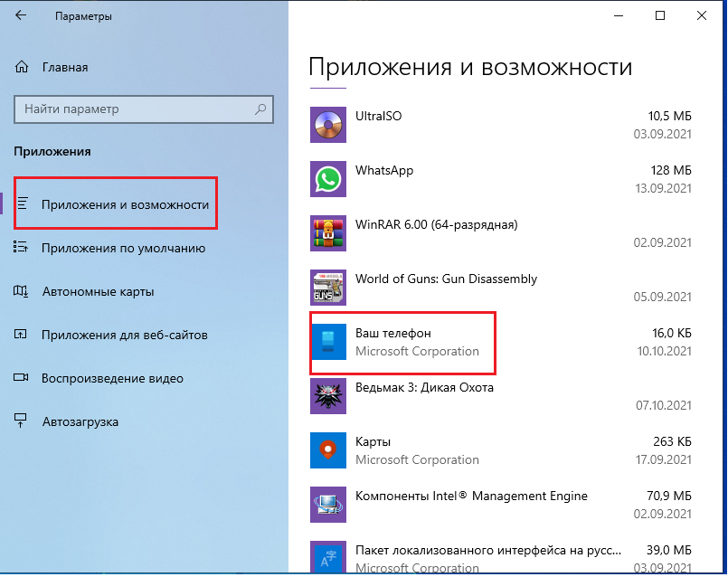Click the Приложения для веб-сайтов icon

[x=21, y=335]
